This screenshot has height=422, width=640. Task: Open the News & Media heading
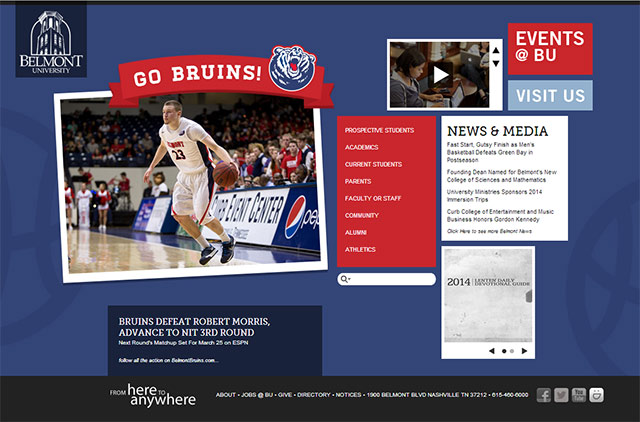click(x=497, y=131)
